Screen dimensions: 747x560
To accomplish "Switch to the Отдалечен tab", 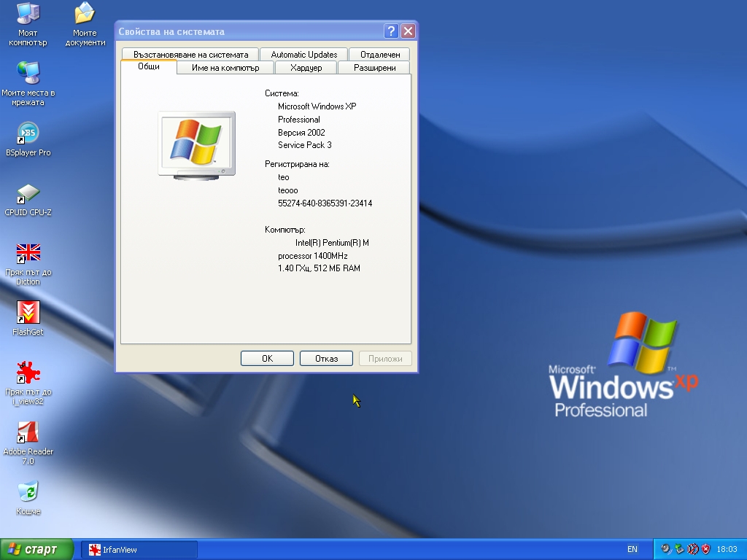I will click(379, 54).
